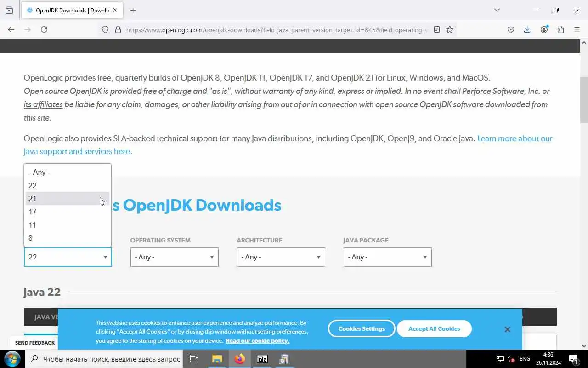The height and width of the screenshot is (368, 588).
Task: Open Task View from the taskbar
Action: tap(194, 359)
